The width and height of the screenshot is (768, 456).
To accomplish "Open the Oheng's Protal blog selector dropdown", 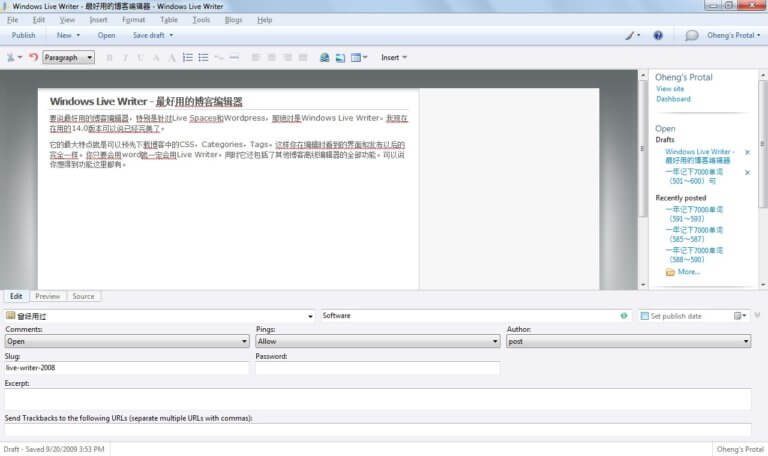I will point(733,35).
